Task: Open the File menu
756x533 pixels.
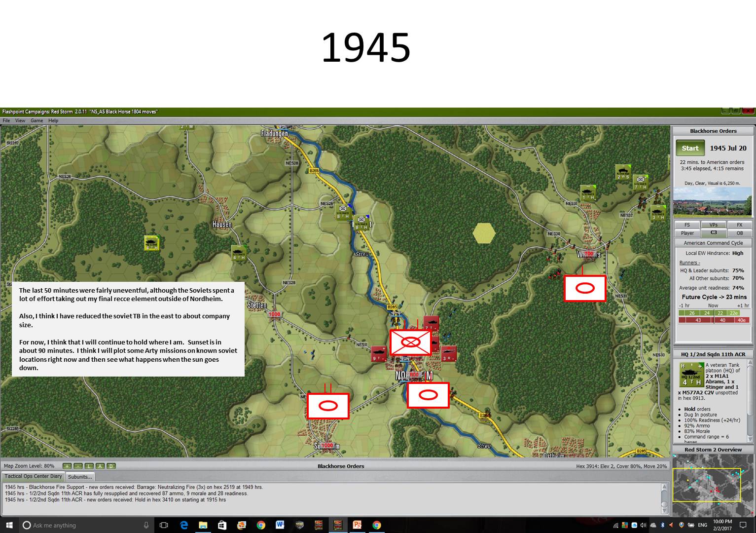Action: pyautogui.click(x=6, y=120)
